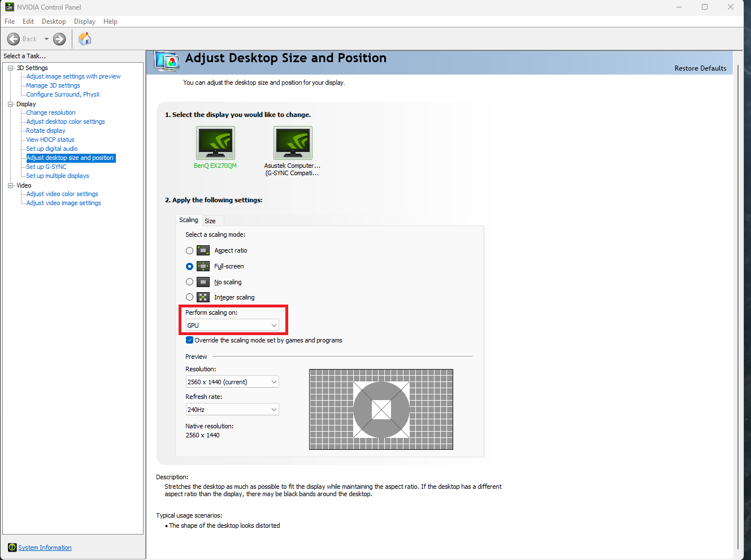
Task: Open Adjust video image settings
Action: pyautogui.click(x=64, y=203)
